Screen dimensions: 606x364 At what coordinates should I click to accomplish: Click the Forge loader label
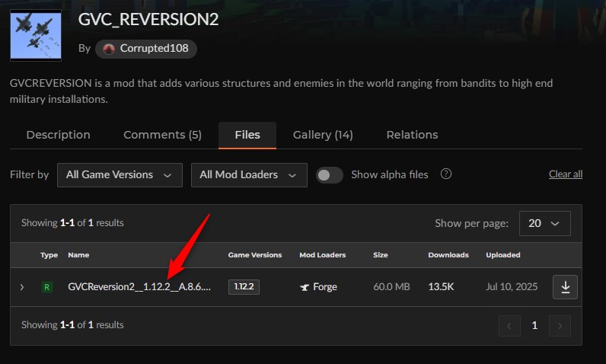[325, 287]
